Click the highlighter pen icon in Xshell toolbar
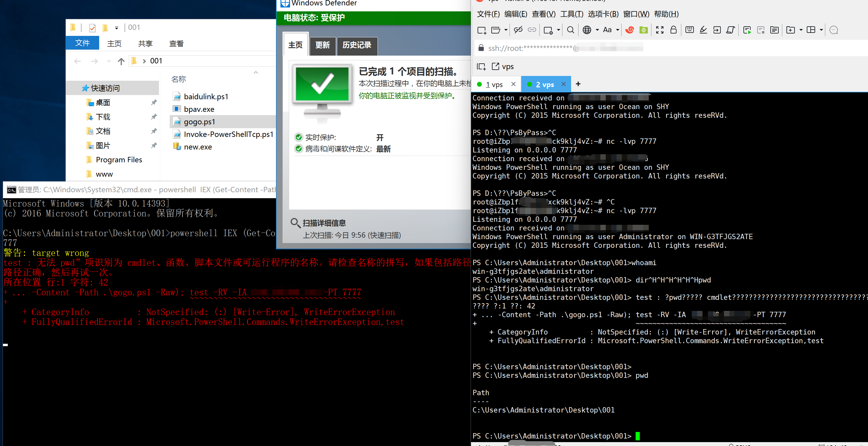Screen dimensions: 868x446 tap(703, 30)
